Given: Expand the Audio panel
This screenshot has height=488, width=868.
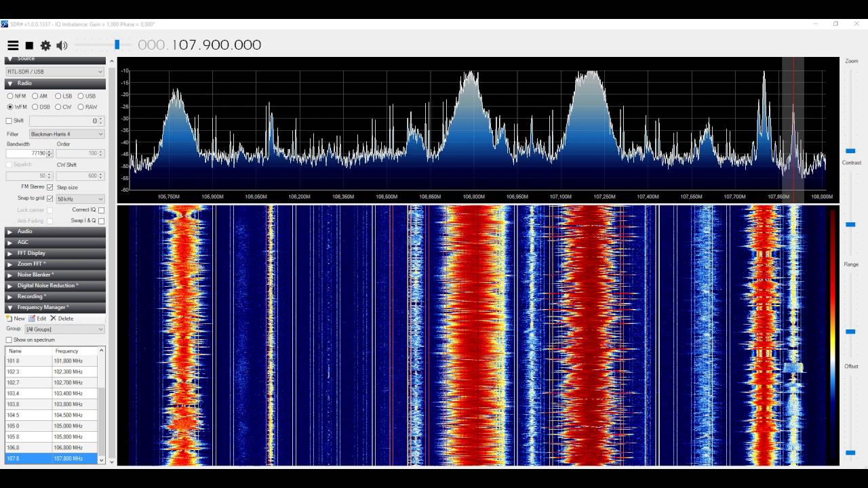Looking at the screenshot, I should [x=55, y=232].
